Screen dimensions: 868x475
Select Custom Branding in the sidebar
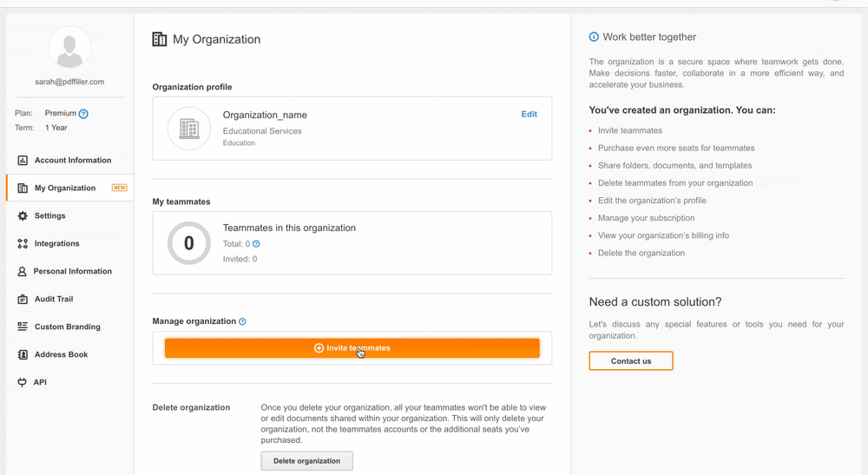coord(68,327)
